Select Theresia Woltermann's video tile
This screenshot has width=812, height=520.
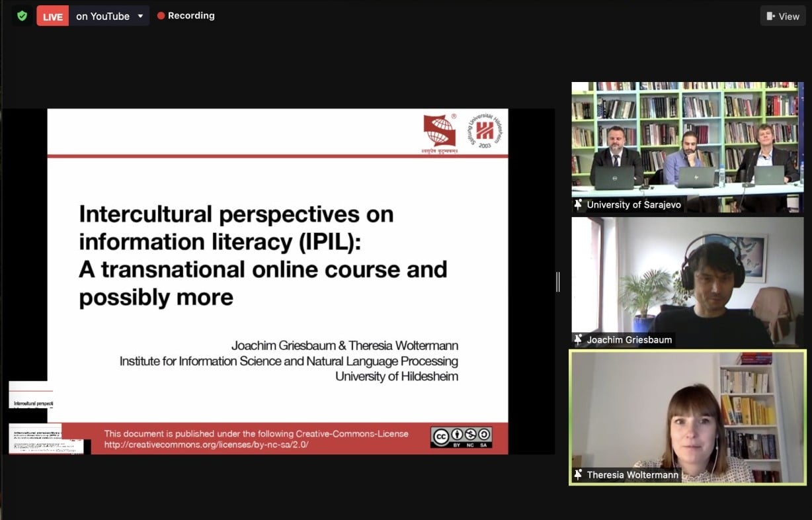[688, 417]
